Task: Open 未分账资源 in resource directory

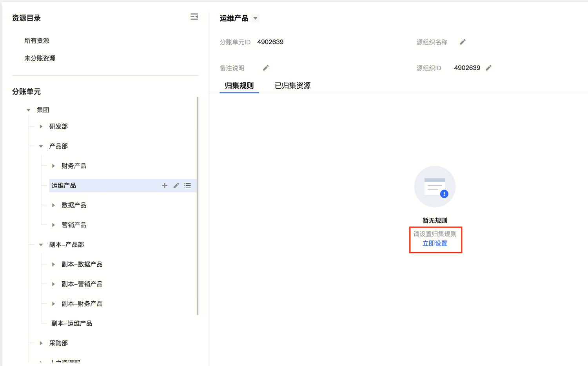Action: click(x=40, y=58)
